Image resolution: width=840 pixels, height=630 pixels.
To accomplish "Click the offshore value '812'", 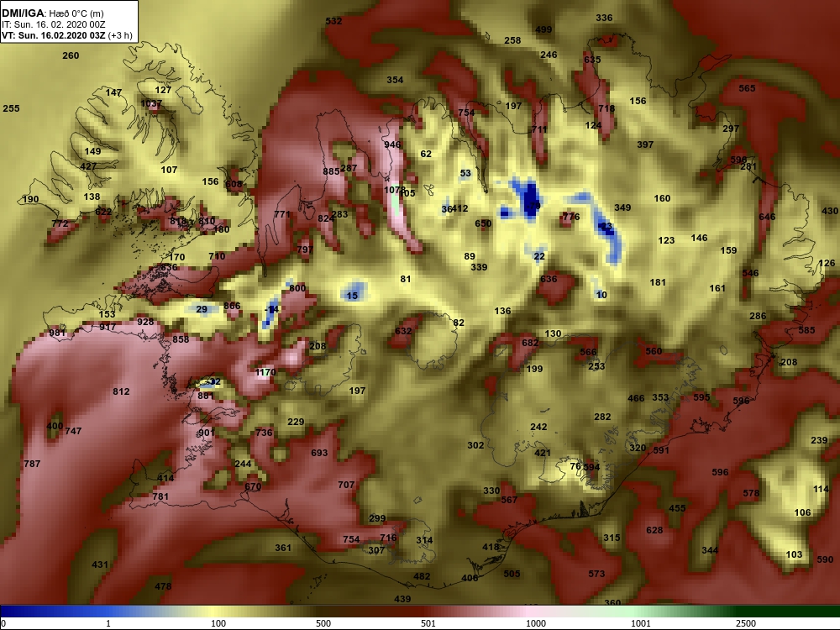I will click(x=121, y=391).
